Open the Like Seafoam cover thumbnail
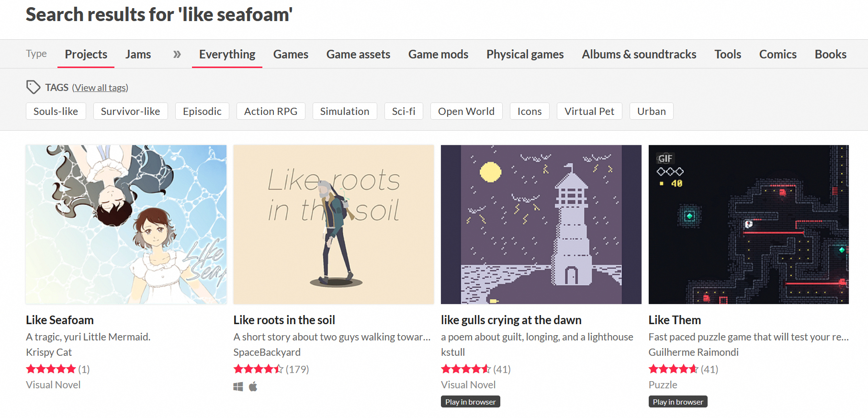868x418 pixels. click(126, 224)
